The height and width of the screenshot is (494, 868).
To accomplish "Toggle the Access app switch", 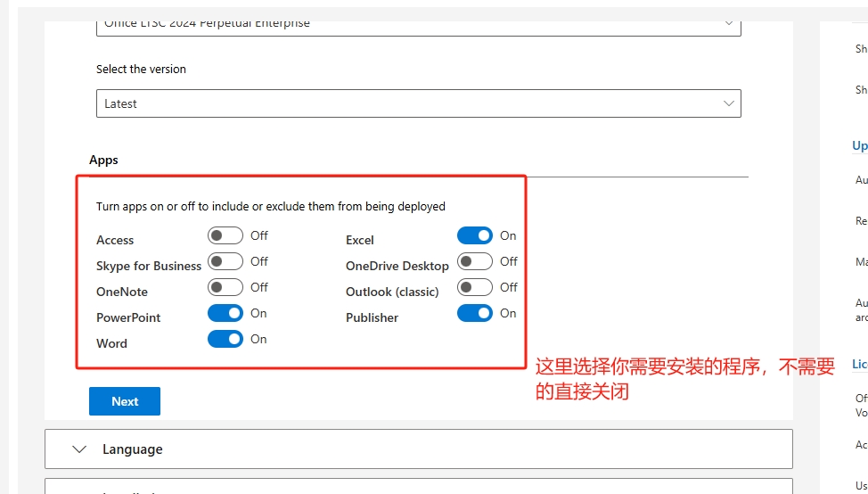I will click(225, 235).
